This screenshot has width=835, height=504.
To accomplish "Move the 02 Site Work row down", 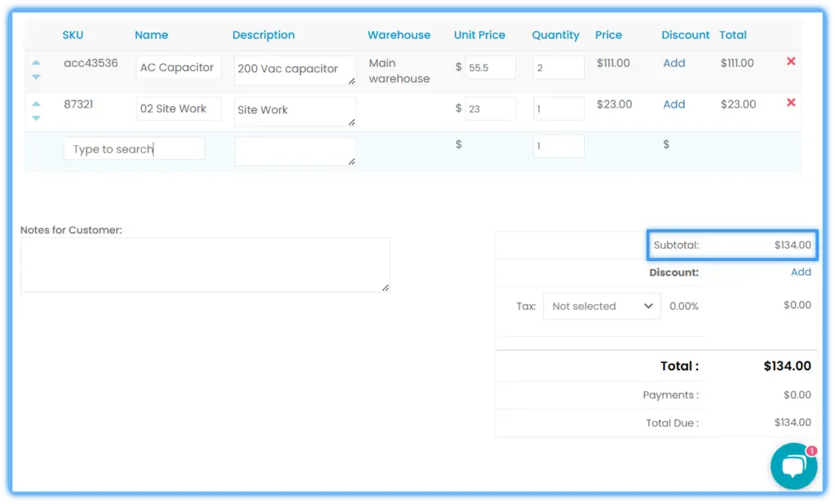I will coord(36,117).
